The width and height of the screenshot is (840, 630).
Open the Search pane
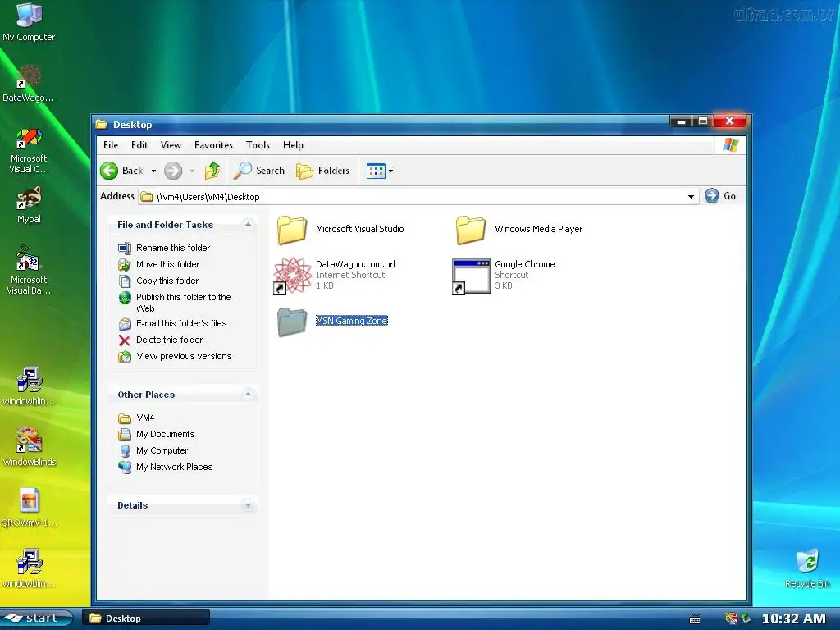(x=259, y=171)
